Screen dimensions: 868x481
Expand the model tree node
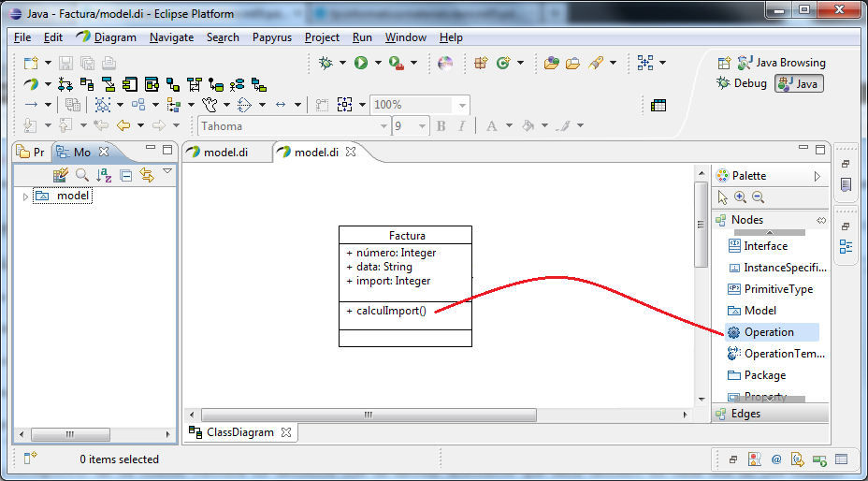pyautogui.click(x=25, y=197)
